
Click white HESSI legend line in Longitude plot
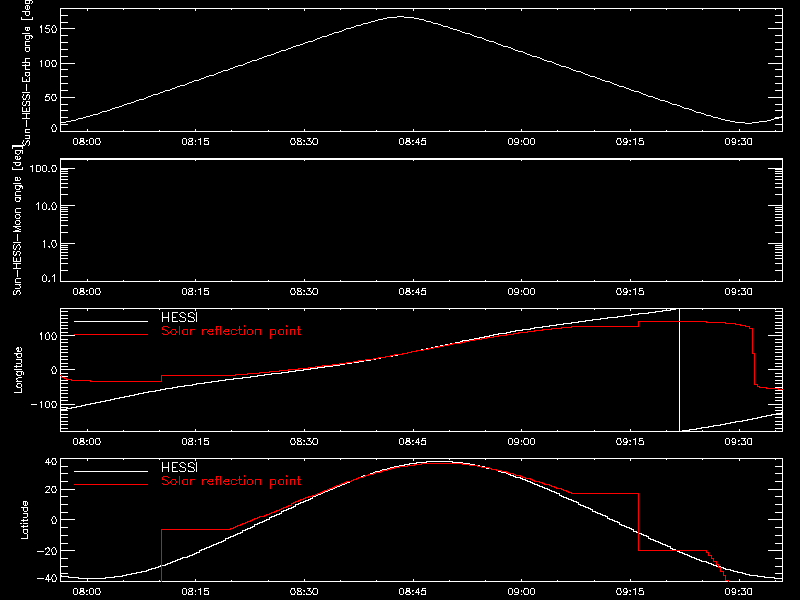tap(111, 321)
